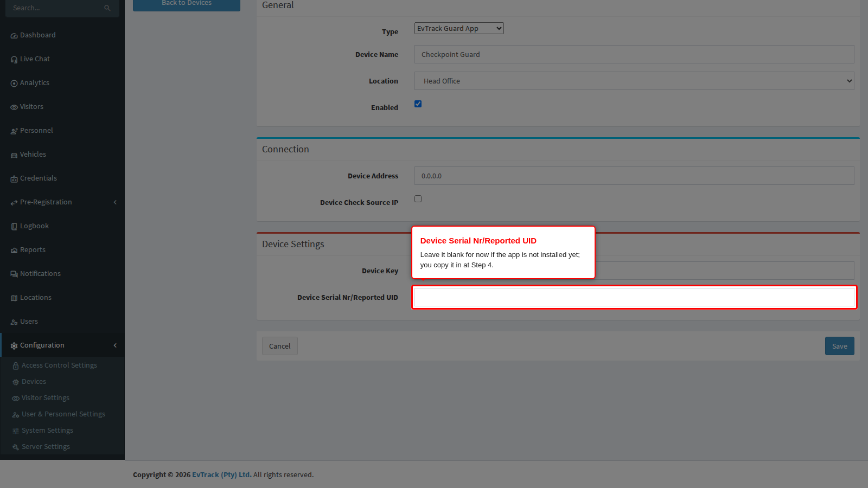Image resolution: width=868 pixels, height=488 pixels.
Task: Click the Cancel button
Action: point(280,346)
